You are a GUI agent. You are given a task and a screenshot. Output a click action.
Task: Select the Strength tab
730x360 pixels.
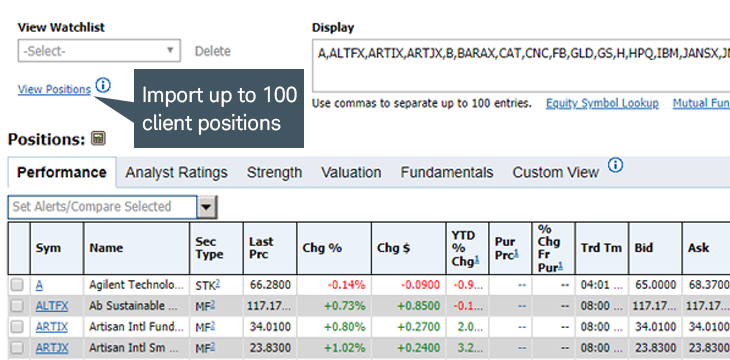pos(274,172)
